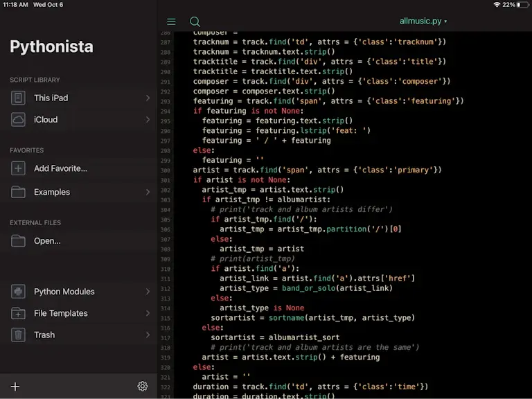Click the SCRIPT LIBRARY section header
The image size is (532, 399).
(35, 80)
